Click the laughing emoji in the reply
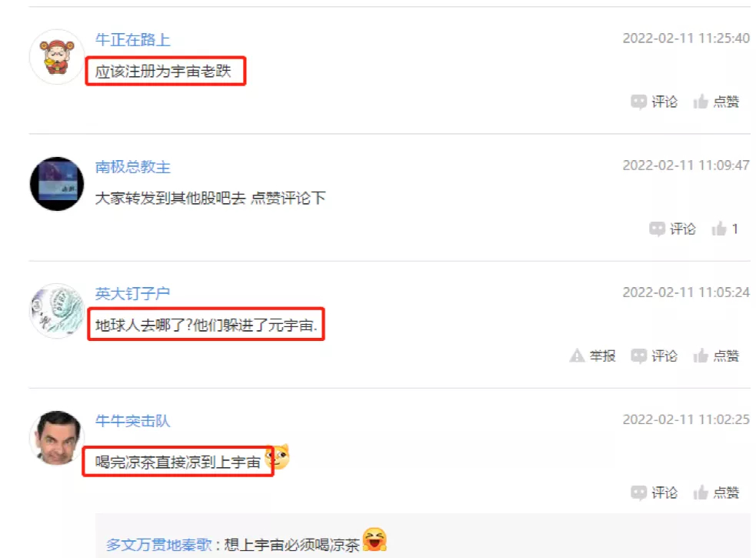Image resolution: width=756 pixels, height=558 pixels. [x=375, y=540]
